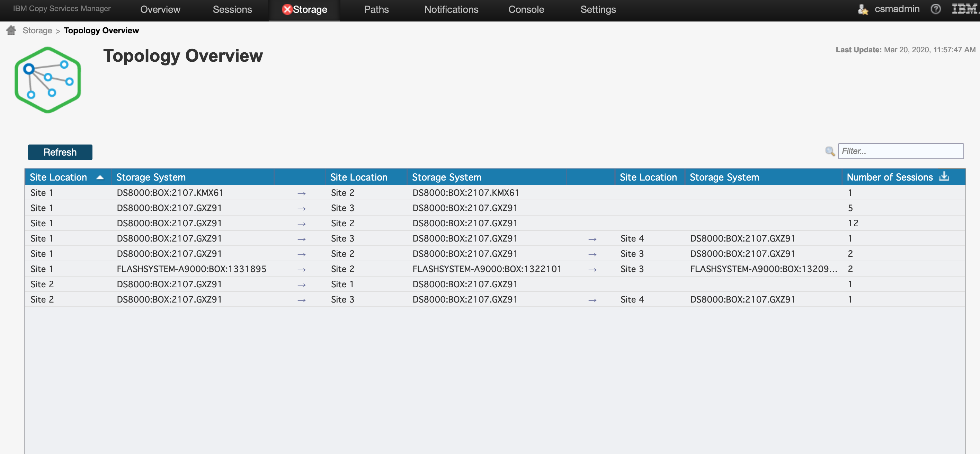Image resolution: width=980 pixels, height=454 pixels.
Task: Click the Topology Overview breadcrumb text
Action: (101, 30)
